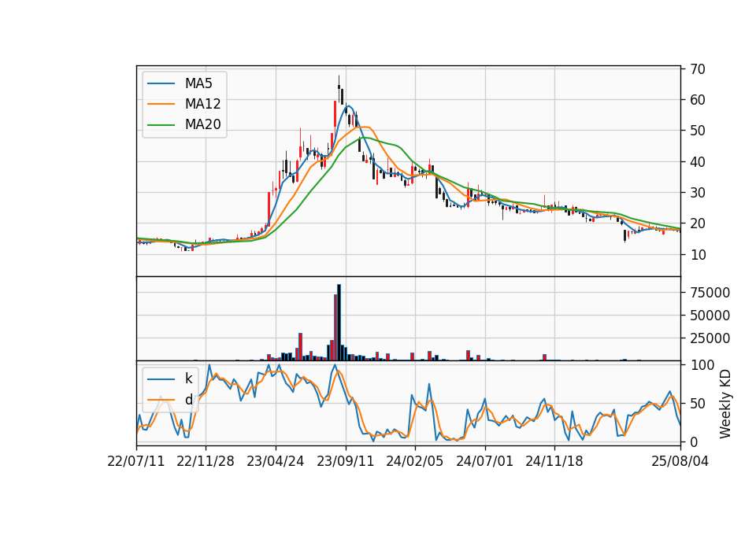Click the d legend label in KD panel
The height and width of the screenshot is (543, 756).
pyautogui.click(x=188, y=400)
